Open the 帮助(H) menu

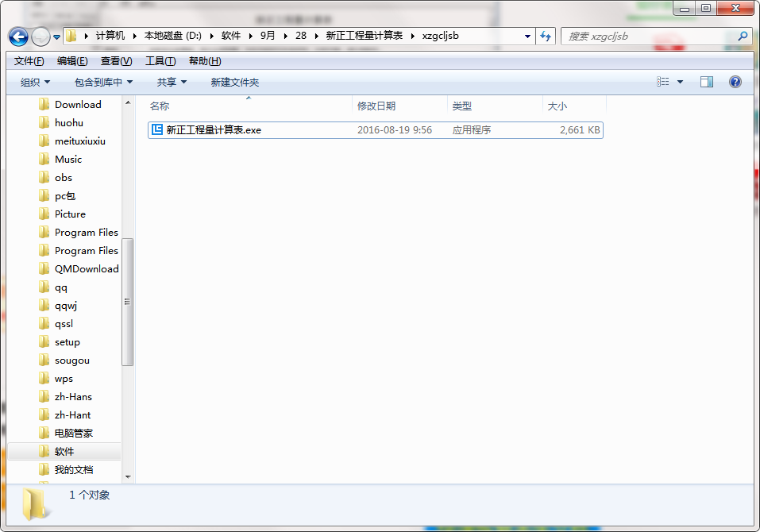point(205,61)
